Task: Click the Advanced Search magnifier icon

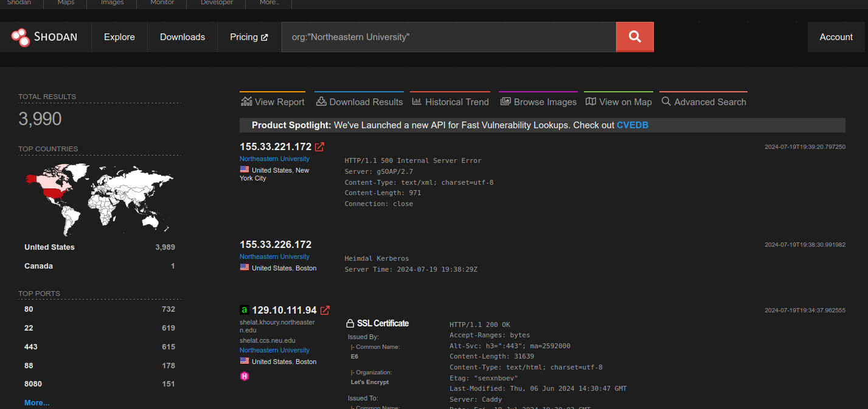Action: coord(665,101)
